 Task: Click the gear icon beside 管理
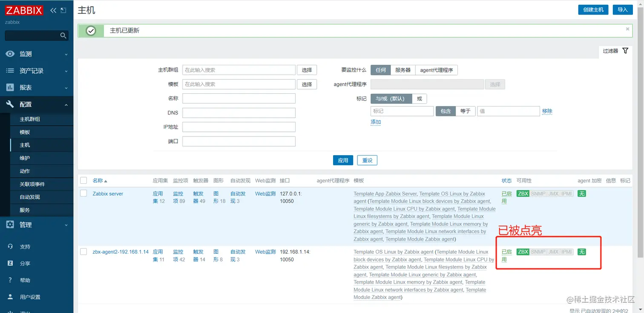[x=10, y=225]
